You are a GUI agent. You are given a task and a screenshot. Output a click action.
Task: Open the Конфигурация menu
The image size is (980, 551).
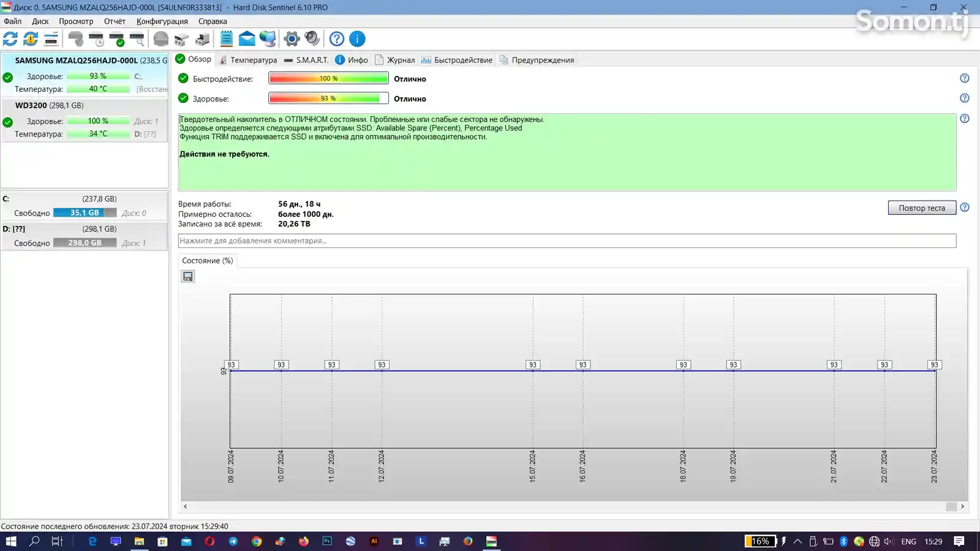pos(162,21)
